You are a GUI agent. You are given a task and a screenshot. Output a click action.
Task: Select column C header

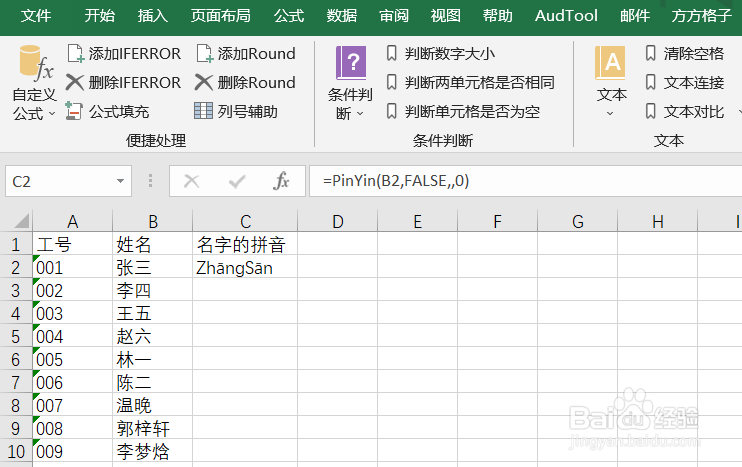245,221
